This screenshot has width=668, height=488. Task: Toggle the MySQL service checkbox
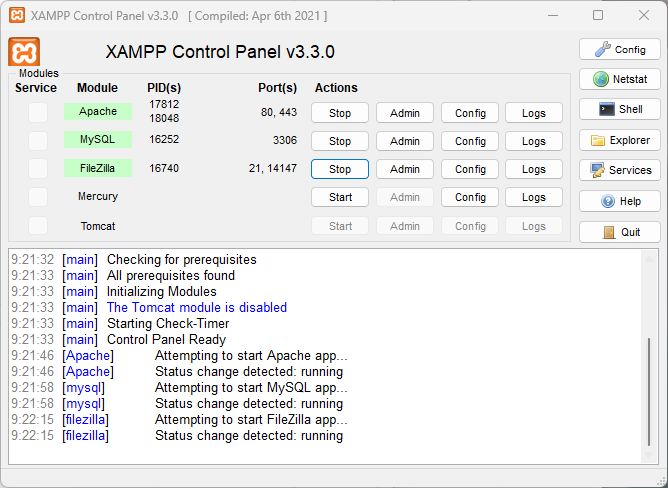coord(37,140)
